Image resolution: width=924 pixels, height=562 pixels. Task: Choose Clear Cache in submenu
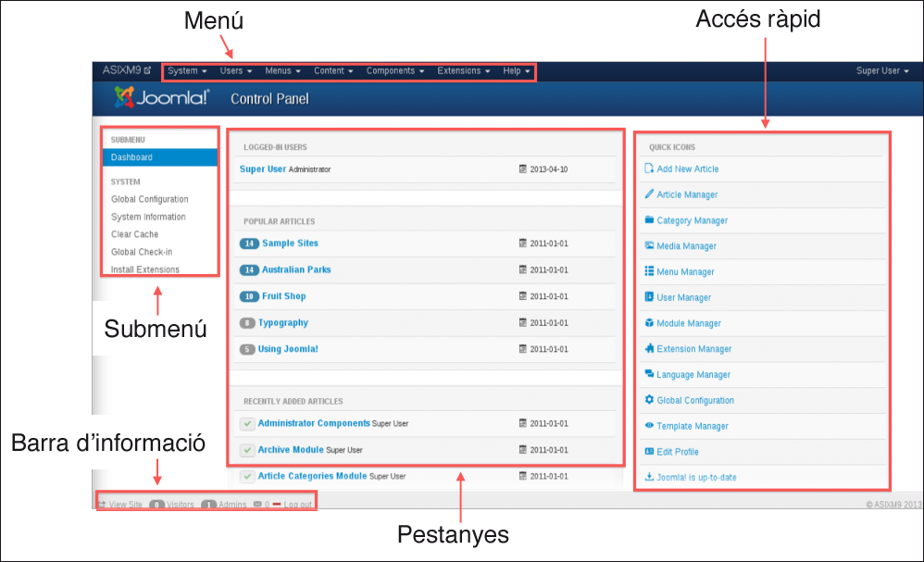click(x=135, y=234)
